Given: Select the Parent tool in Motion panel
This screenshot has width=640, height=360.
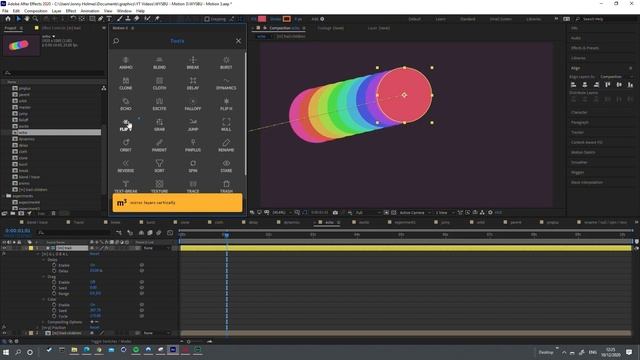Looking at the screenshot, I should (x=159, y=146).
